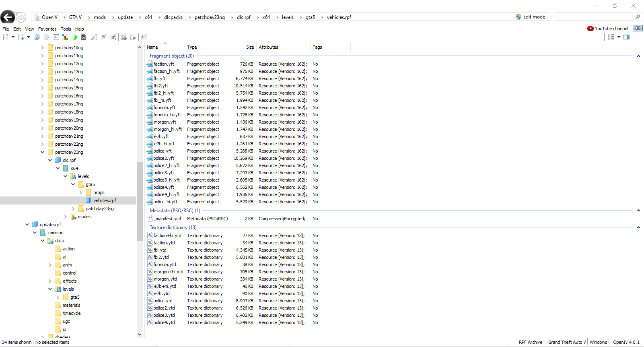Click the text 'T' document toolbar icon

(113, 37)
